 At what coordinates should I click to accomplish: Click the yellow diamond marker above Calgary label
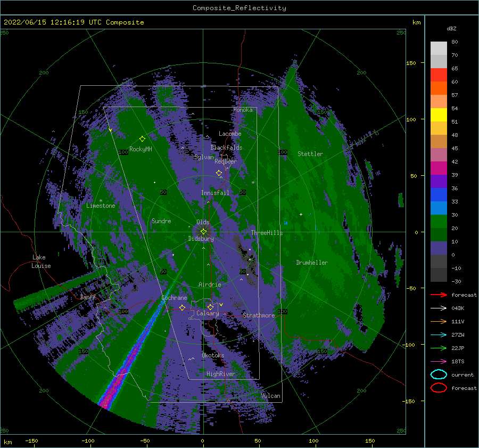210,307
